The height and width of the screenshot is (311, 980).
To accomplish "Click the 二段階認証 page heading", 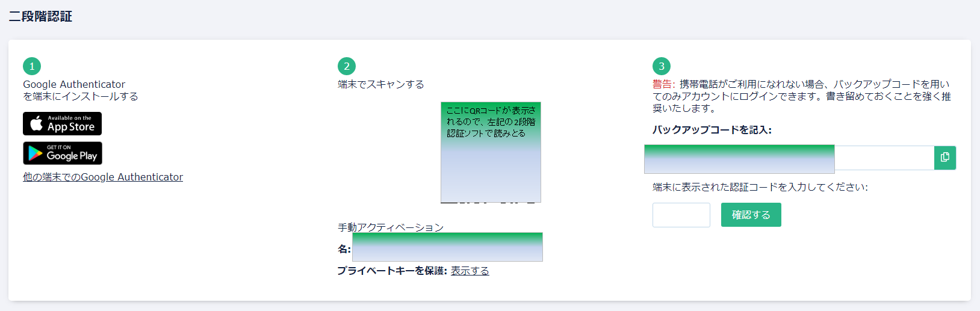I will 40,17.
